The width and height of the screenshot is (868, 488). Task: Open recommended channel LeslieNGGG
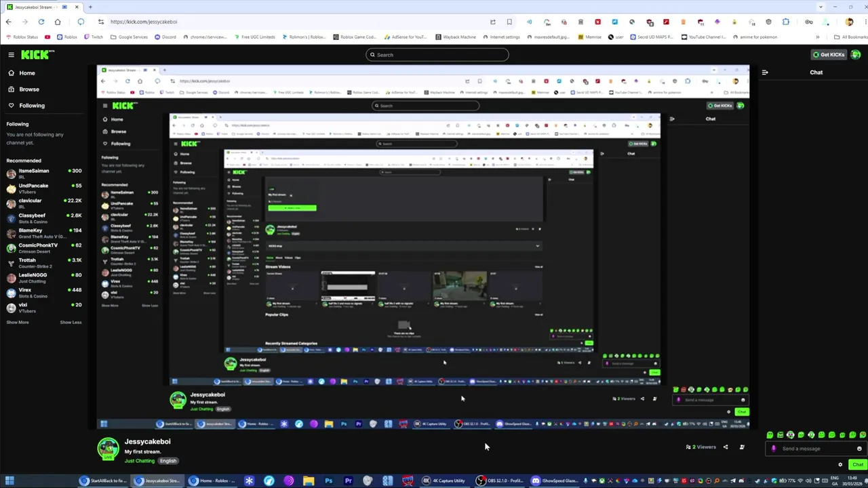click(x=43, y=278)
